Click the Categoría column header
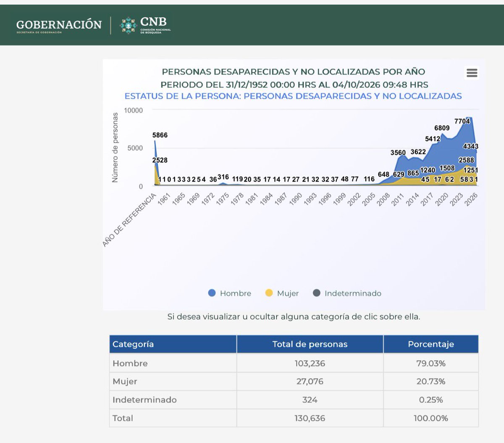504x443 pixels. coord(173,344)
